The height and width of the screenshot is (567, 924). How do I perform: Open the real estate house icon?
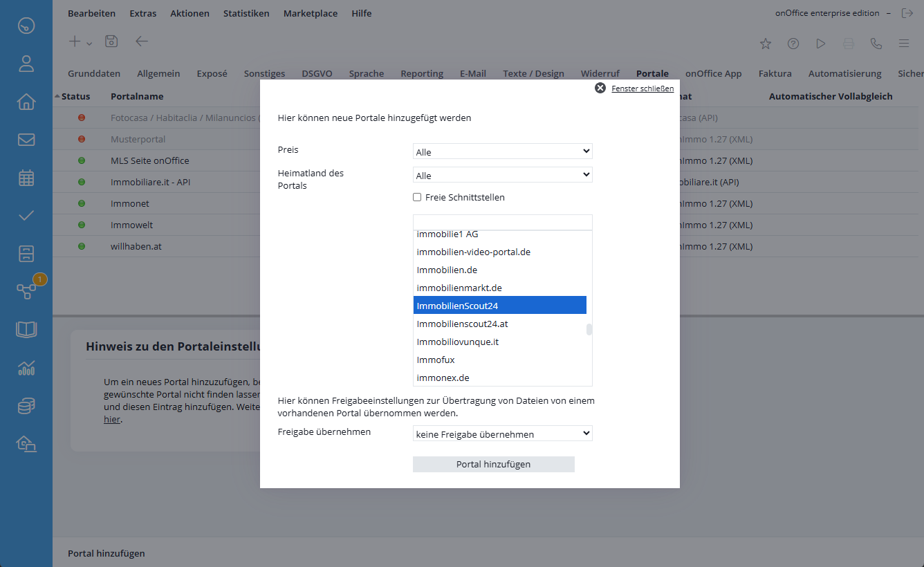click(26, 102)
